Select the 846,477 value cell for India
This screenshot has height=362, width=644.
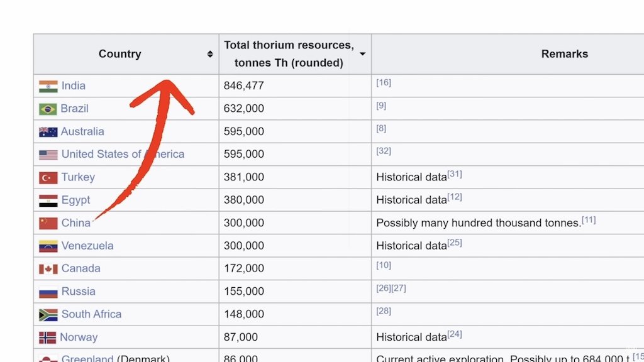coord(244,86)
